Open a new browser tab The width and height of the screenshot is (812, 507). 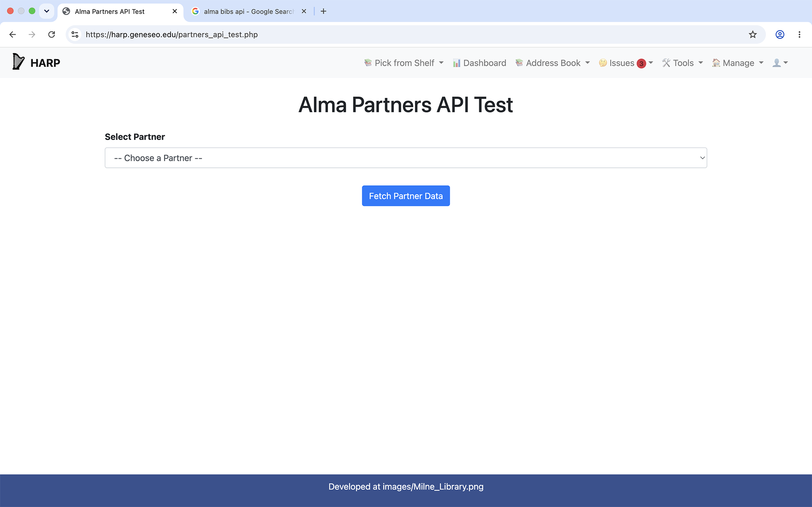tap(324, 11)
